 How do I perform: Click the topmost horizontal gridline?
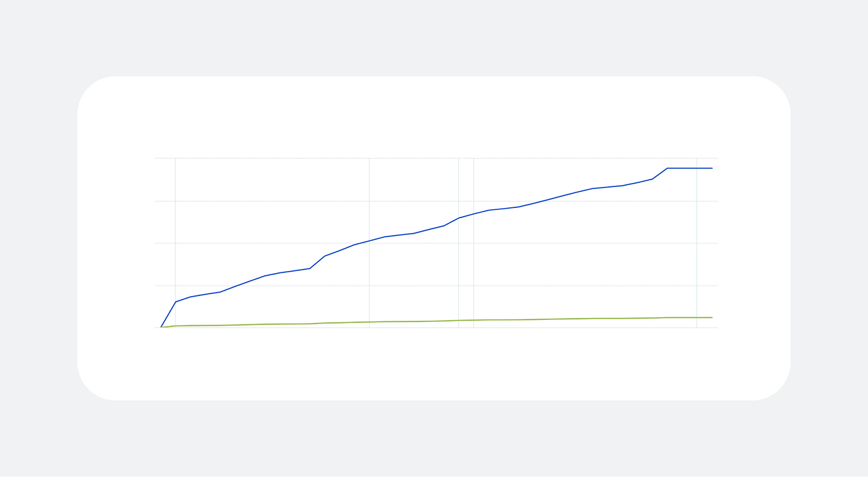[436, 158]
